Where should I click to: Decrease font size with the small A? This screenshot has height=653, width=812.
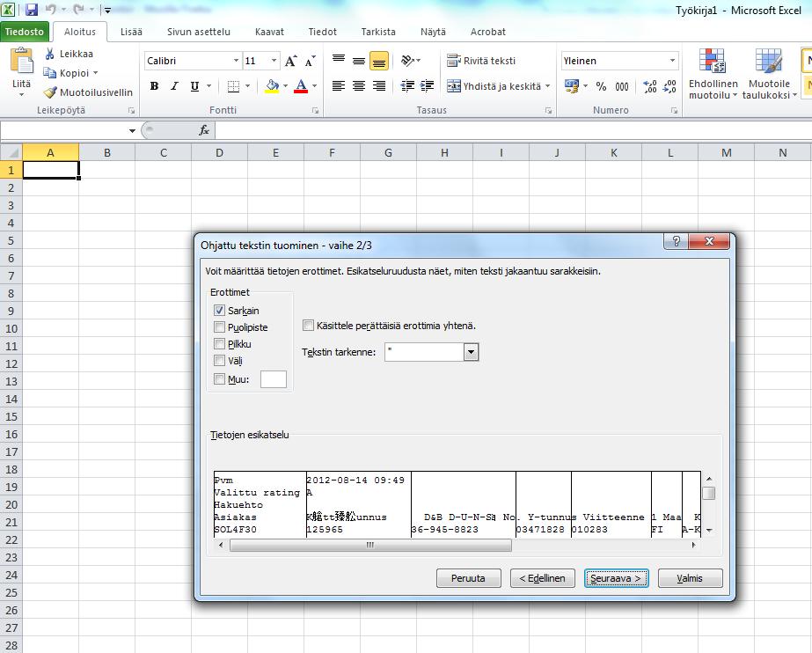coord(311,61)
